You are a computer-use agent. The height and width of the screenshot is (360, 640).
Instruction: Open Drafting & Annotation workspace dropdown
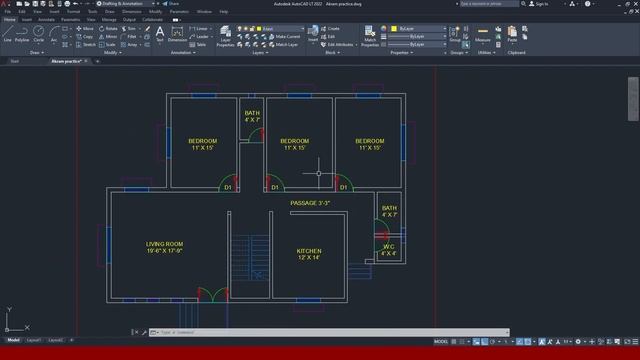tap(126, 4)
